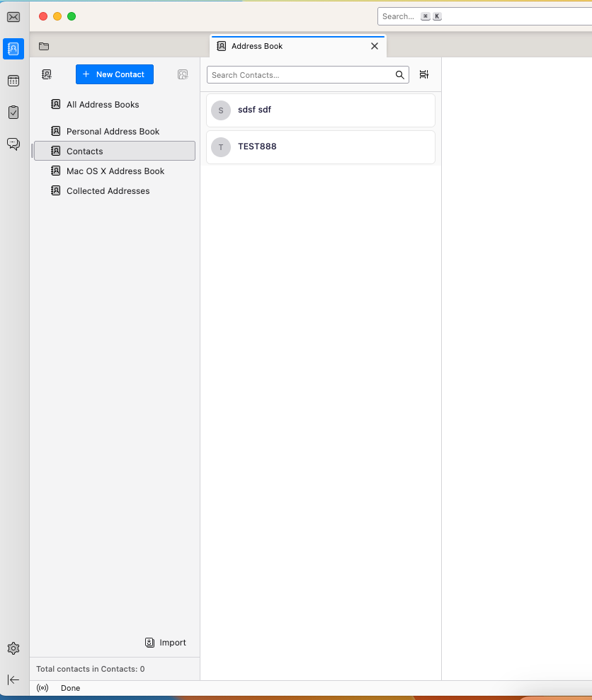The height and width of the screenshot is (700, 592).
Task: Open the Calendar space icon
Action: (x=13, y=81)
